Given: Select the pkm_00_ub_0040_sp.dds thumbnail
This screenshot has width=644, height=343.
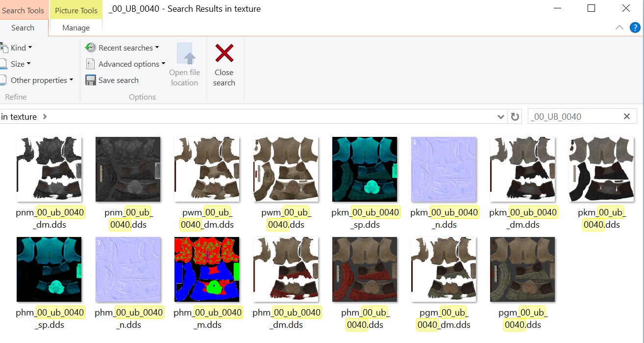Looking at the screenshot, I should (365, 169).
